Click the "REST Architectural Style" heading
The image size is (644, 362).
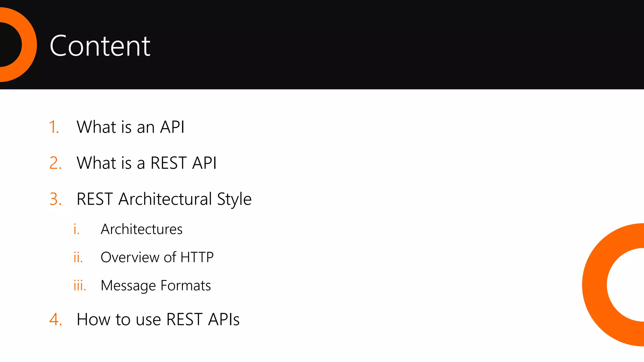point(164,199)
